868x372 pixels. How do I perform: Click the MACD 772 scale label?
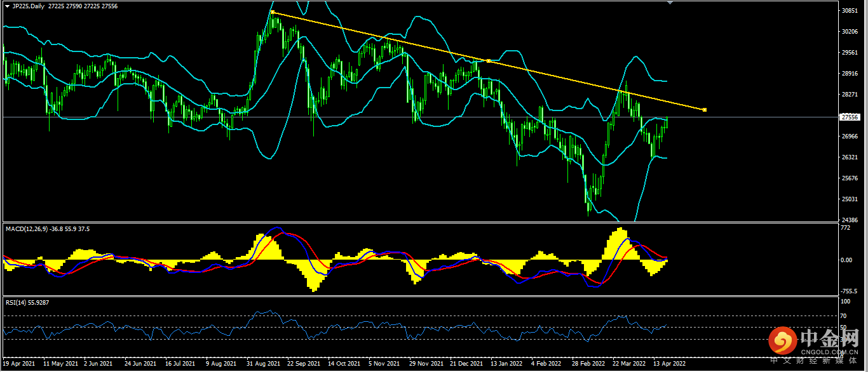click(846, 227)
